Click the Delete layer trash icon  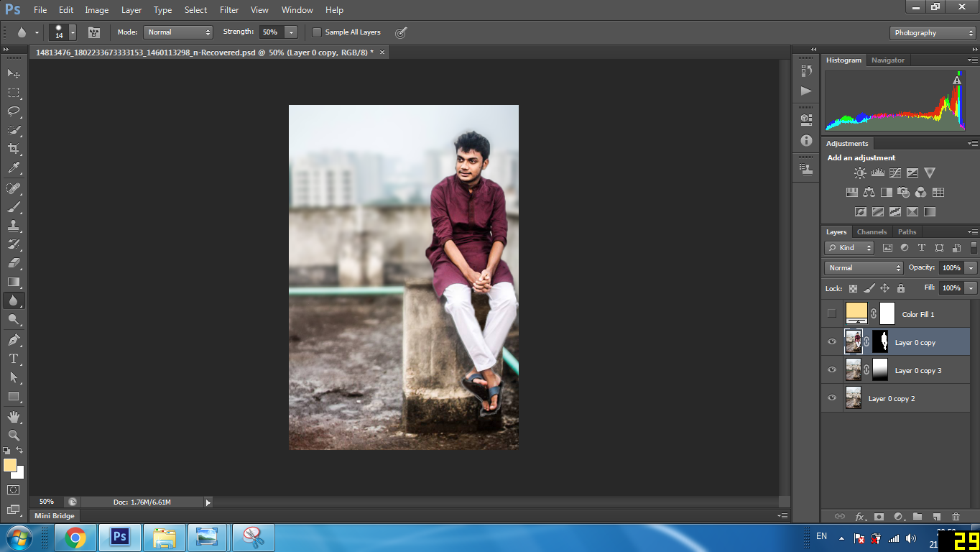[956, 516]
